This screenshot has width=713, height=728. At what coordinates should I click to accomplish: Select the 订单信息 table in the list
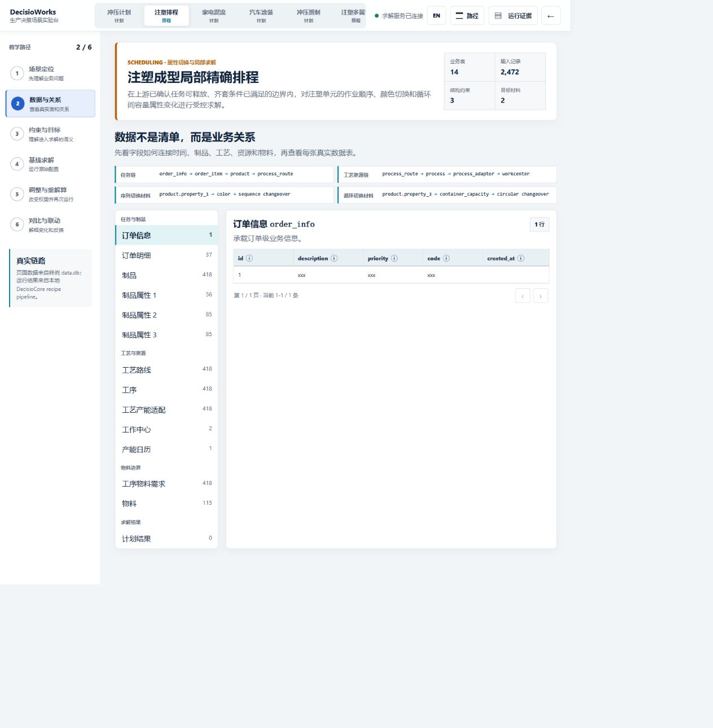coord(166,235)
